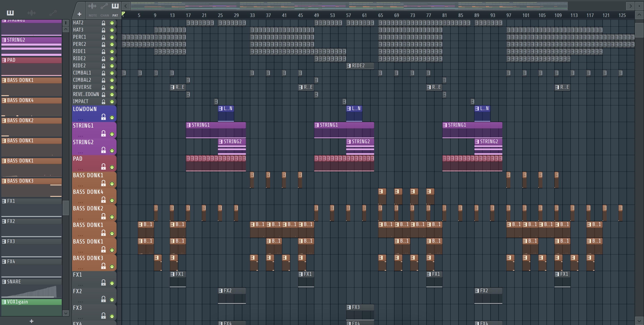Mute the FX1 track LED
This screenshot has width=644, height=325.
pos(112,283)
